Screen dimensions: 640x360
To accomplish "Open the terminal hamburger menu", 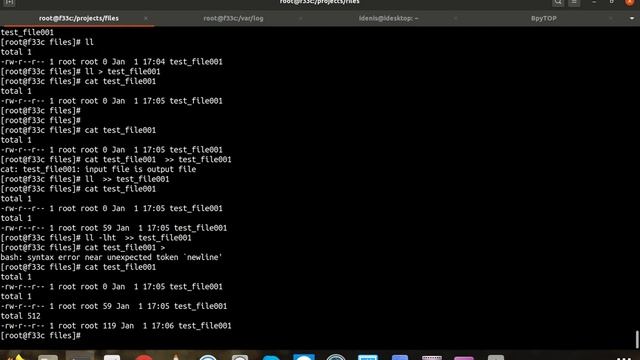I will [x=574, y=2].
